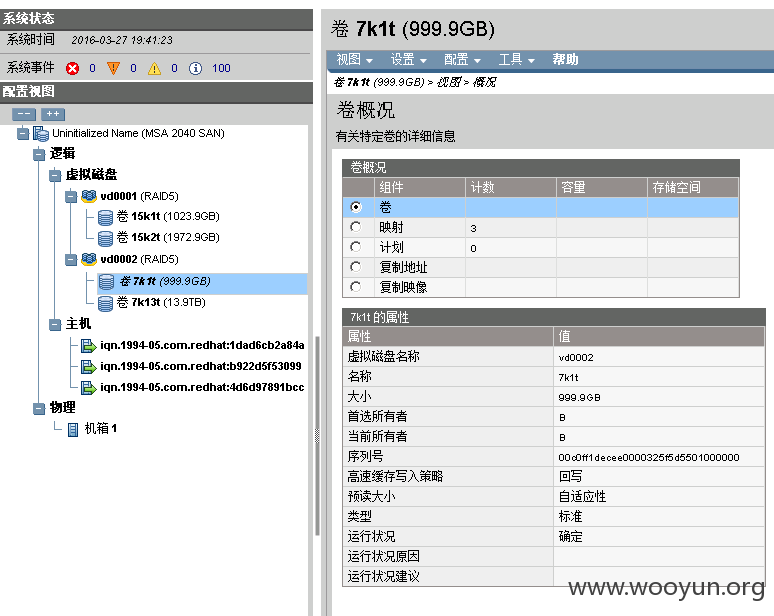Click host icon for iqn redhat:4d6d97891bcc
Viewport: 774px width, 616px height.
click(x=88, y=388)
